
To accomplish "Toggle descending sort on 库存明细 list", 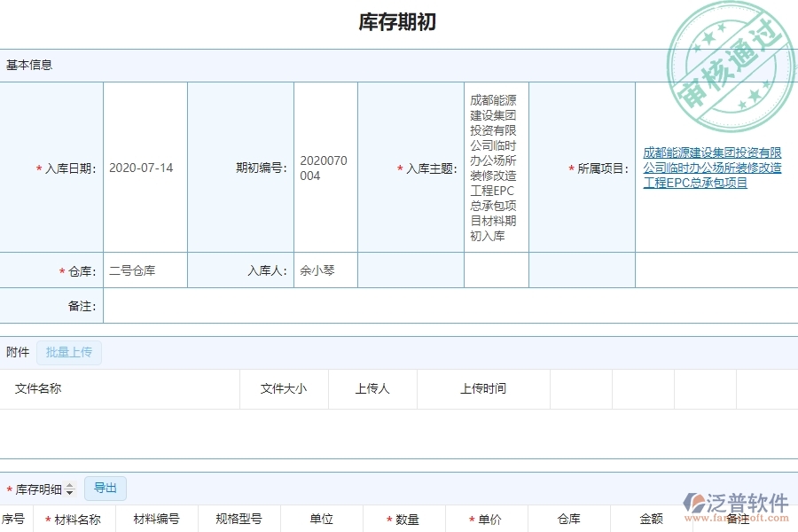I will (x=69, y=492).
